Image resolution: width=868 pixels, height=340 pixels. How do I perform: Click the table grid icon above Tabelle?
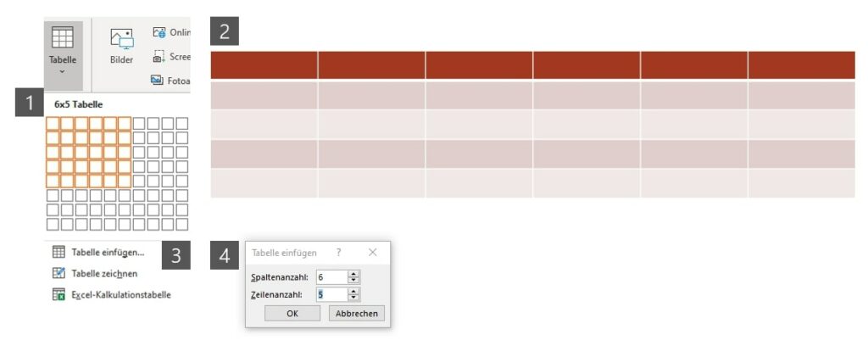click(x=63, y=37)
